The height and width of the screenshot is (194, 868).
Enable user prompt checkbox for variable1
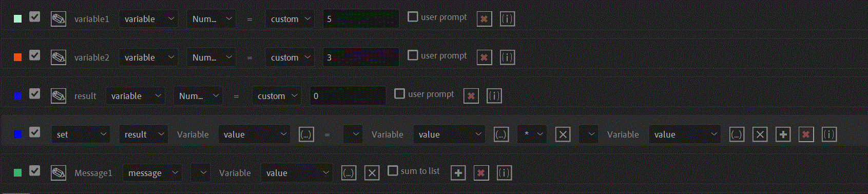(413, 16)
